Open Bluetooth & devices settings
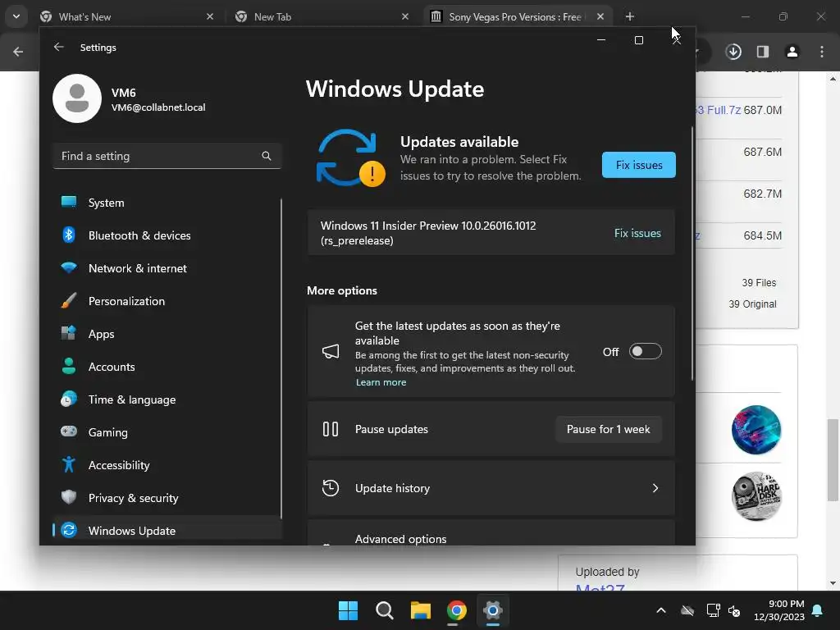 167,235
